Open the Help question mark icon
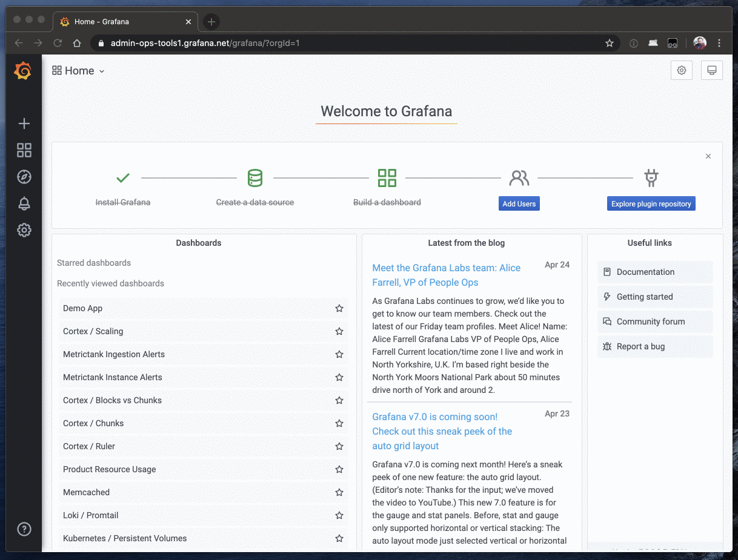Image resolution: width=738 pixels, height=560 pixels. pyautogui.click(x=24, y=529)
